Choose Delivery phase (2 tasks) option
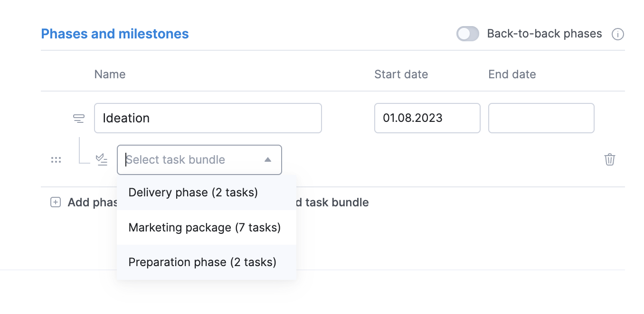 [x=193, y=193]
